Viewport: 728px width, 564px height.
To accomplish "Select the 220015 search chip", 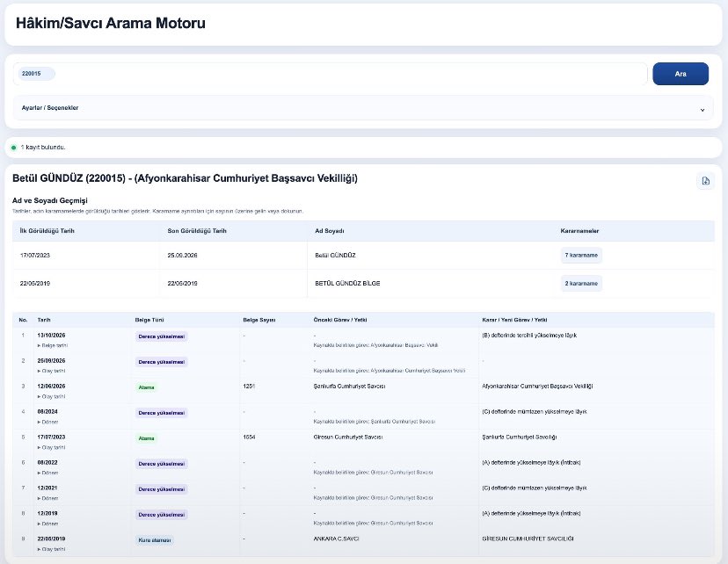I will (36, 74).
